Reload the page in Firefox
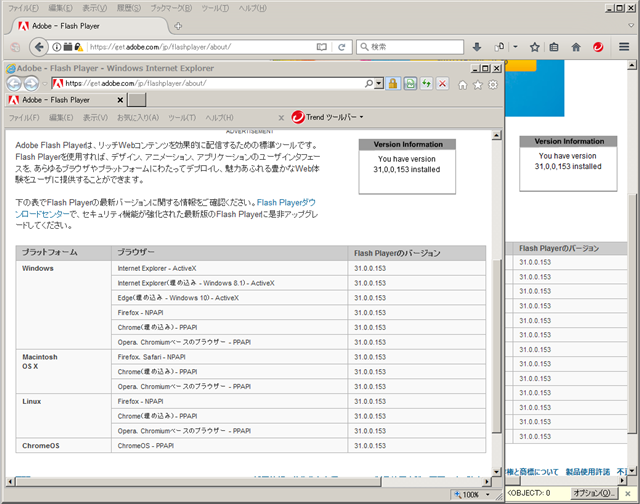 point(342,47)
